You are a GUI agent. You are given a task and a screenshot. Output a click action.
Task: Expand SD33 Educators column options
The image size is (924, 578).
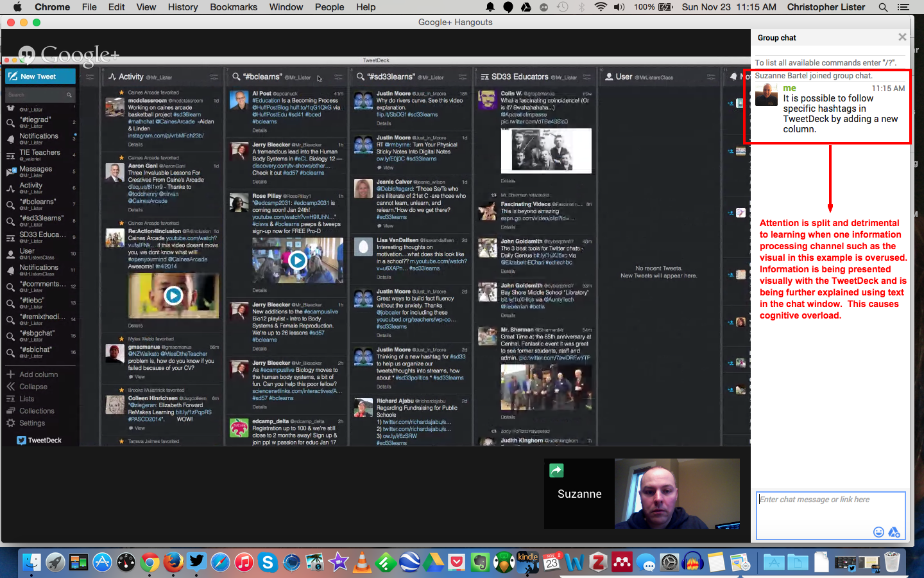pos(586,77)
